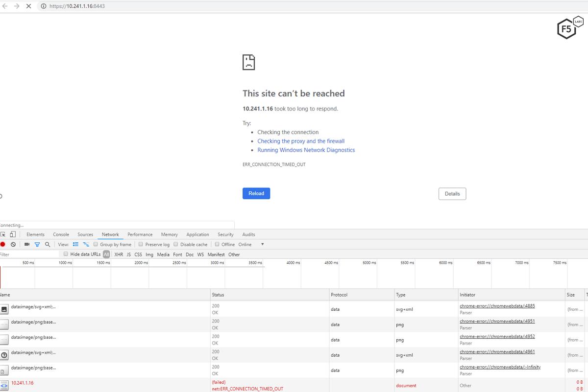Image resolution: width=588 pixels, height=392 pixels.
Task: Click Details button
Action: [x=452, y=194]
